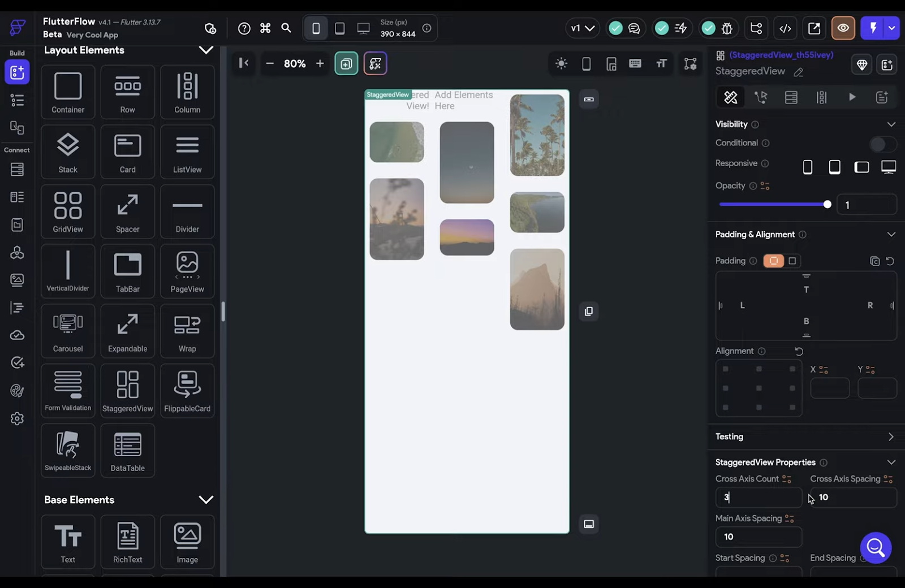Screen dimensions: 905x588
Task: Open the API calls cloud icon in sidebar
Action: click(x=17, y=335)
